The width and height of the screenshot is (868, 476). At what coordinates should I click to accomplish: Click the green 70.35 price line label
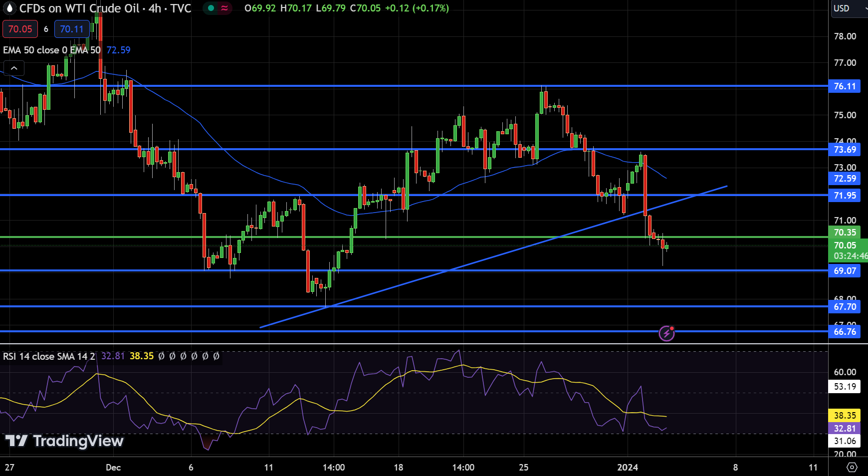coord(845,233)
